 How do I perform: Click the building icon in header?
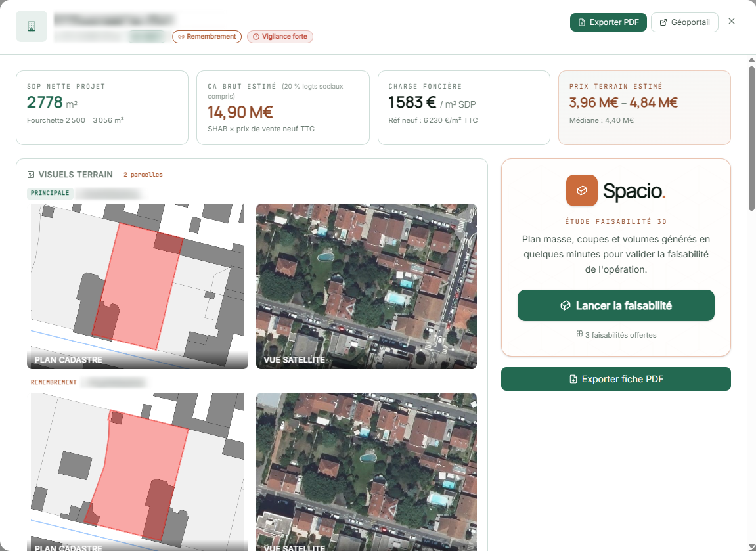(32, 26)
